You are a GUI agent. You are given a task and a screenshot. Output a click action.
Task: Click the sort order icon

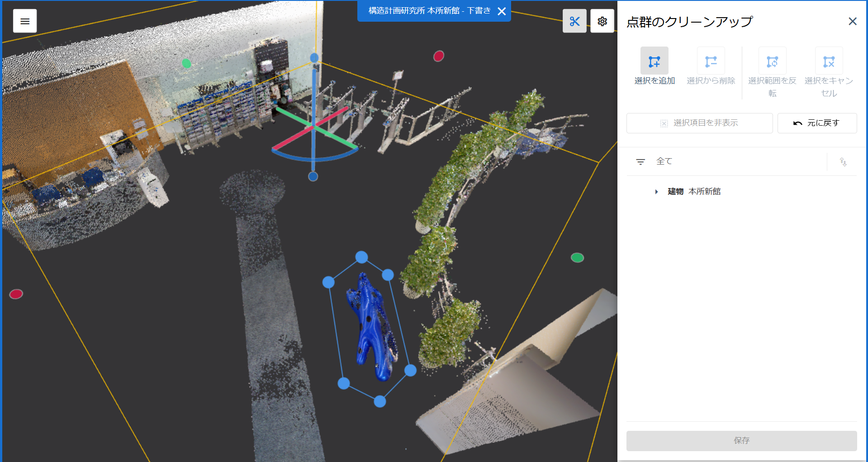tap(843, 162)
